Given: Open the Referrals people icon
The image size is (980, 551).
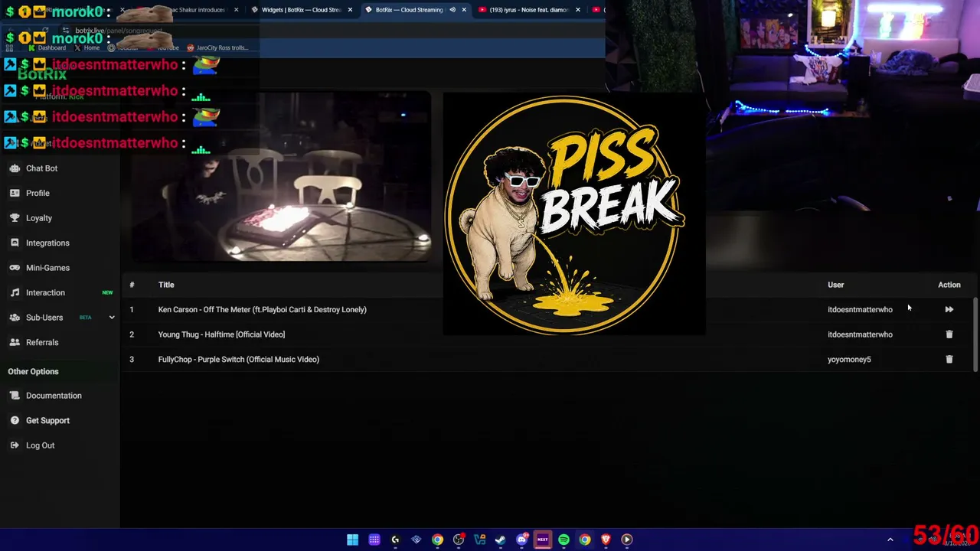Looking at the screenshot, I should pos(15,342).
